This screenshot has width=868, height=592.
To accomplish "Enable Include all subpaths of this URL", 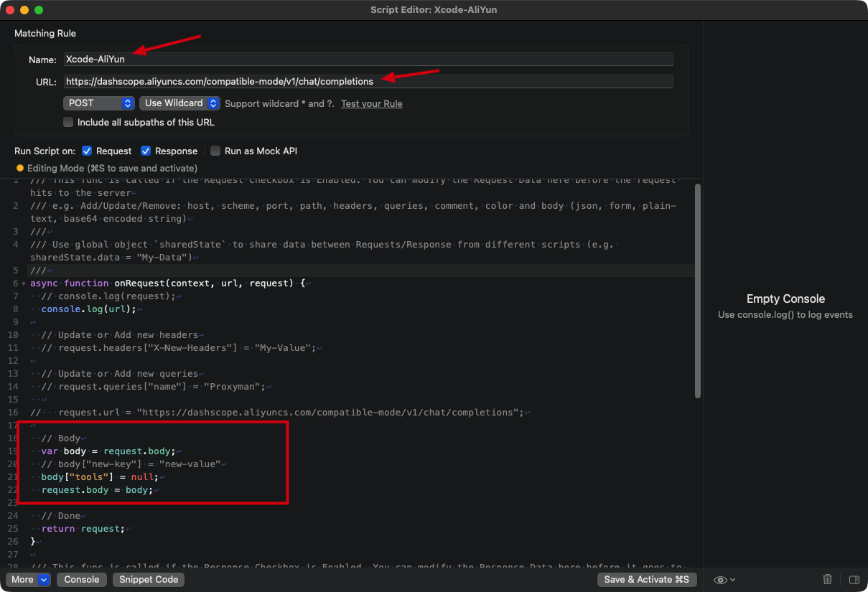I will pos(68,122).
